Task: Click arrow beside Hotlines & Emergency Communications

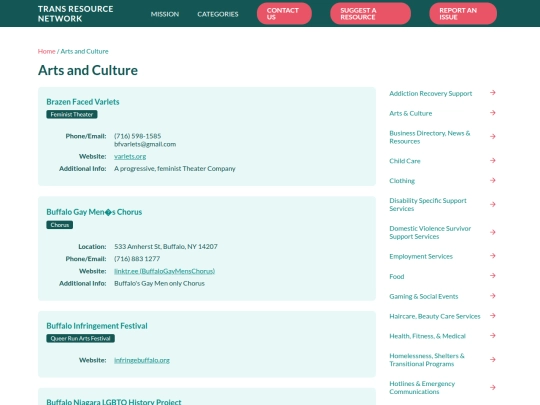Action: (493, 387)
